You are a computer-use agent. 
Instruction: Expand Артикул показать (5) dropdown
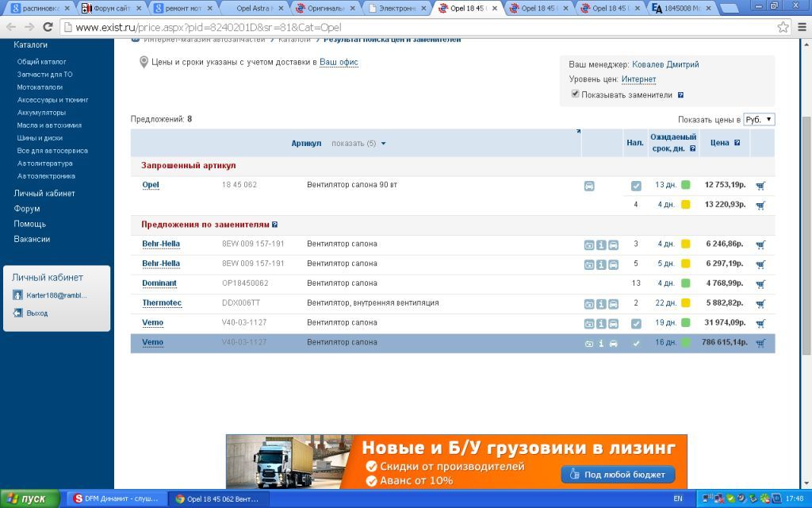click(359, 144)
